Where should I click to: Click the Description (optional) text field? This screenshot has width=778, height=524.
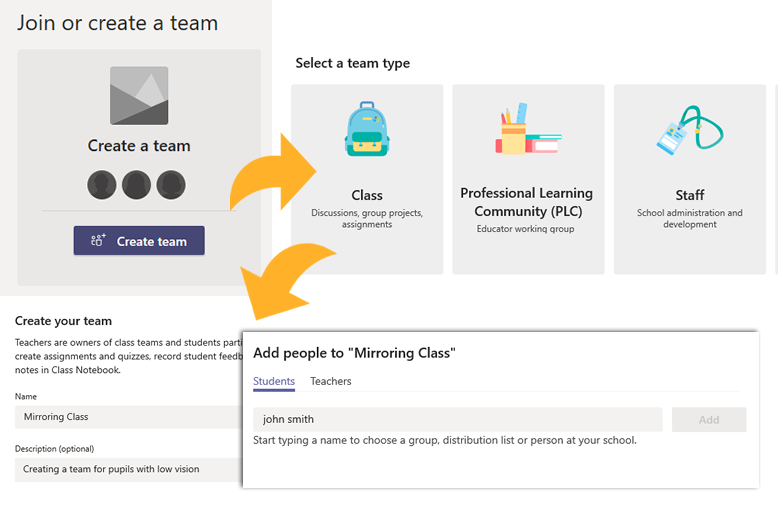[x=129, y=469]
